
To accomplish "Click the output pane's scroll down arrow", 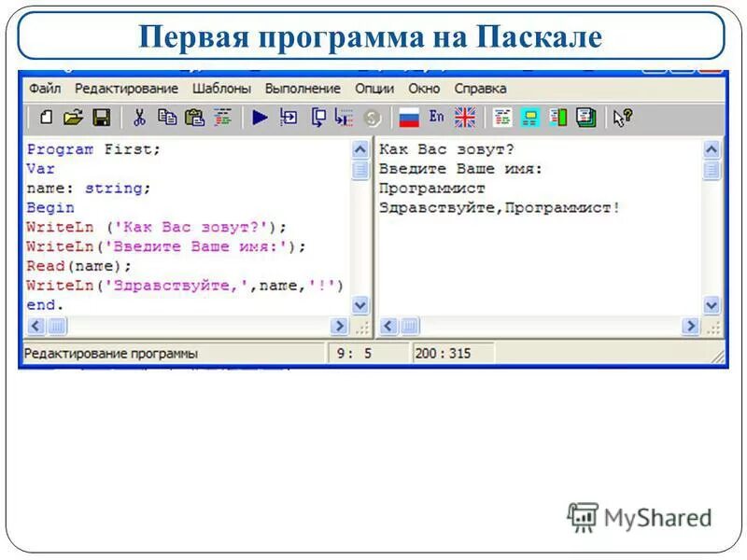I will pos(712,305).
